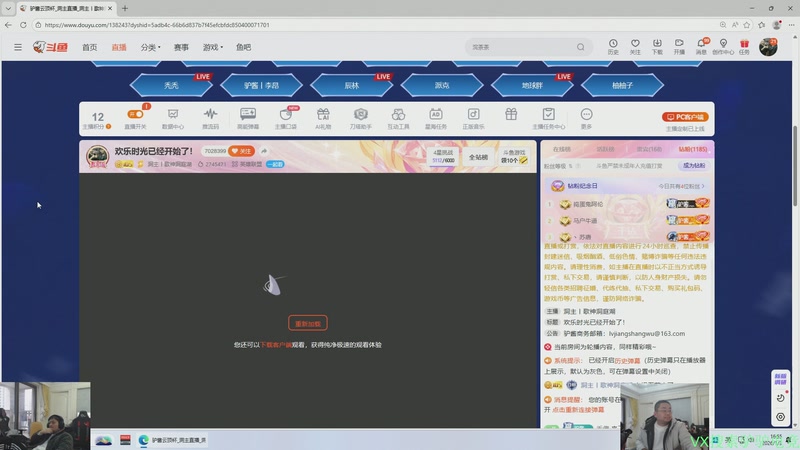Expand the 游戏 dropdown menu
Viewport: 800px width, 450px height.
click(x=213, y=47)
